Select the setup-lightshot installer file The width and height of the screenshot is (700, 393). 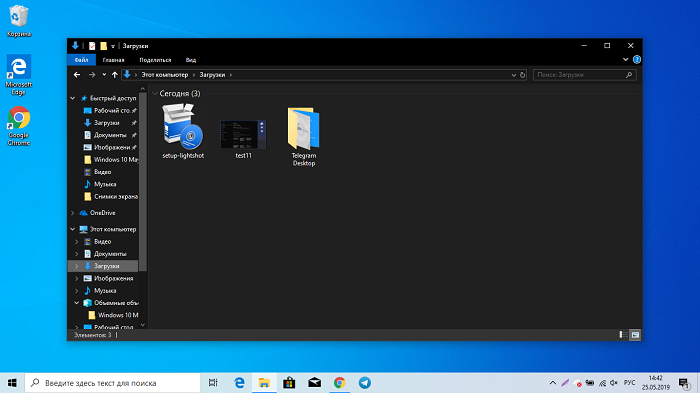point(183,131)
